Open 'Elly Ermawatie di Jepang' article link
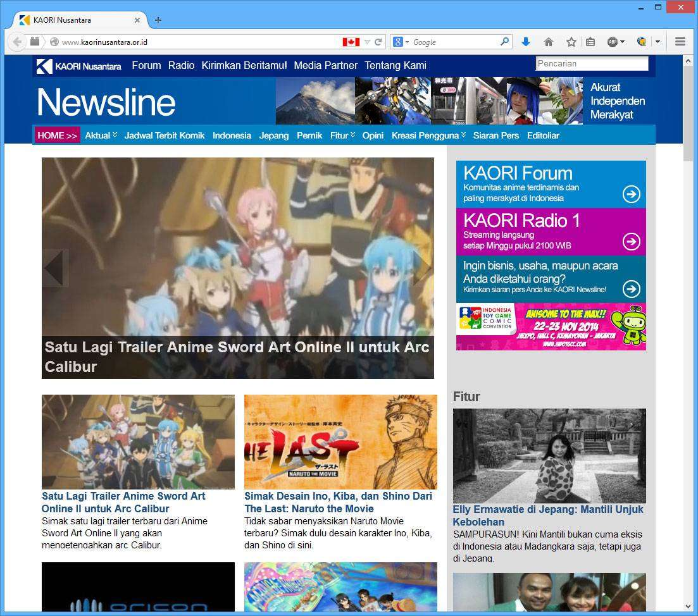Viewport: 698px width, 616px height. click(548, 515)
